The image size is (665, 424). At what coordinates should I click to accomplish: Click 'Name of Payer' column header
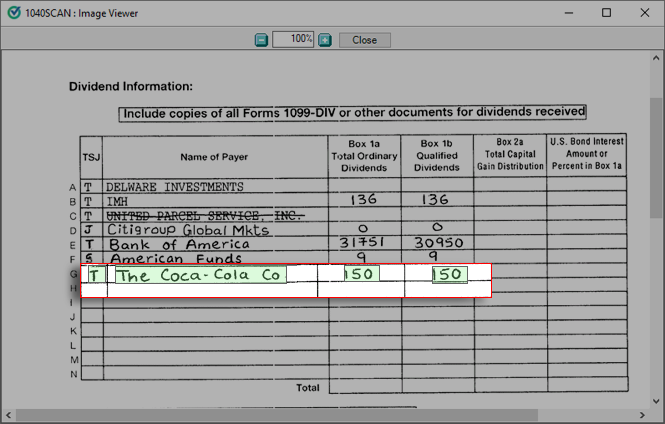pyautogui.click(x=214, y=157)
